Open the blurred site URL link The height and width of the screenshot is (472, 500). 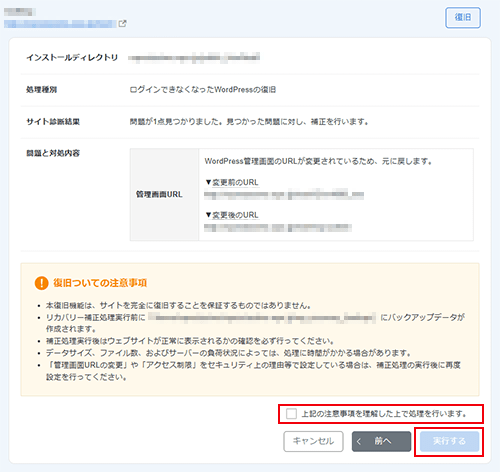(60, 24)
